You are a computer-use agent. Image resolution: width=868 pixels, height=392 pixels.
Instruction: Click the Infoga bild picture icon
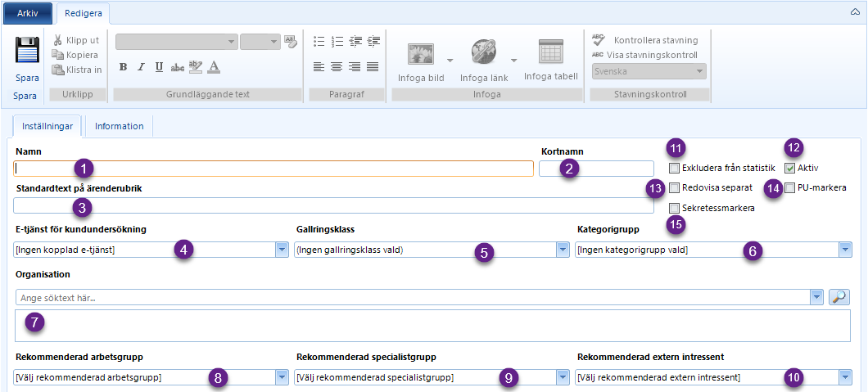(x=420, y=54)
